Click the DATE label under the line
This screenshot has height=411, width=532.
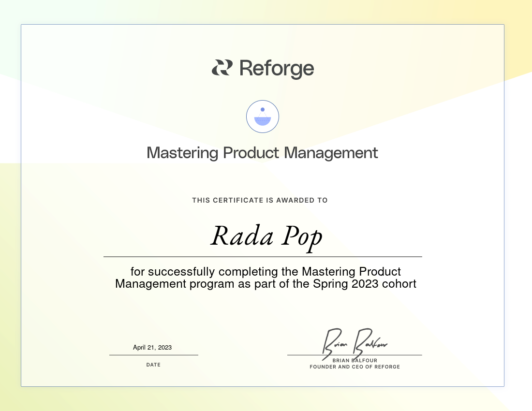coord(153,365)
